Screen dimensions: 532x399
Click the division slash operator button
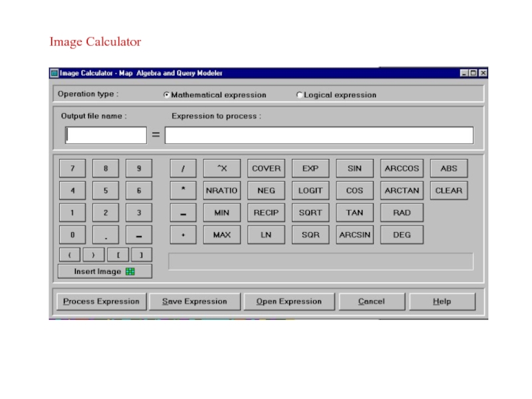click(183, 169)
